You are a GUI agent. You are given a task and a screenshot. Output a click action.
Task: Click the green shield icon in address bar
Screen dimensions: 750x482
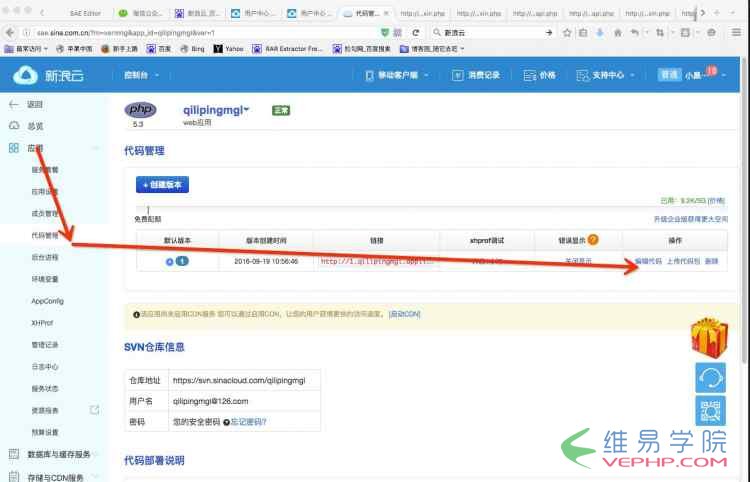(x=385, y=33)
